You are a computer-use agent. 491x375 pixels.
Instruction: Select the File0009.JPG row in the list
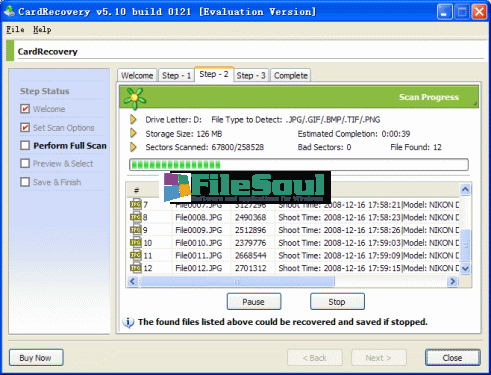[x=294, y=230]
